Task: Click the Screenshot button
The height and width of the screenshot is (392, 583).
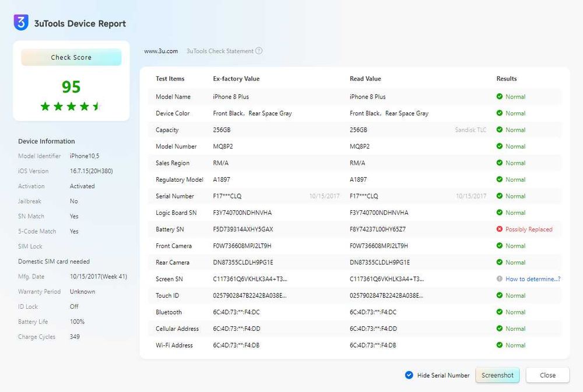Action: pyautogui.click(x=497, y=375)
